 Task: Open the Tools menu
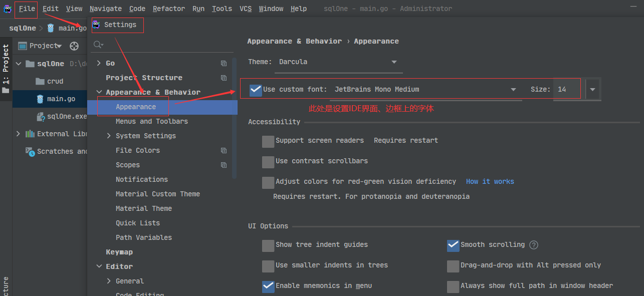click(222, 9)
